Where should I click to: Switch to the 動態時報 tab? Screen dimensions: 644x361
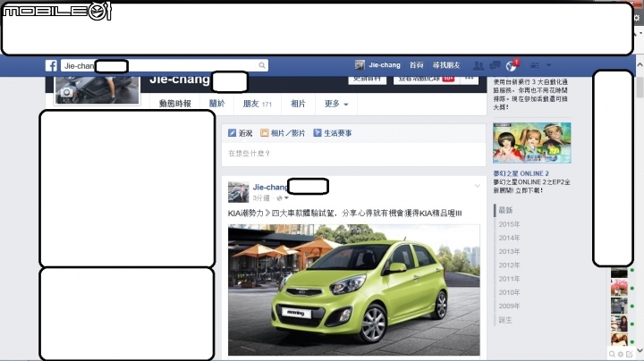[x=175, y=104]
